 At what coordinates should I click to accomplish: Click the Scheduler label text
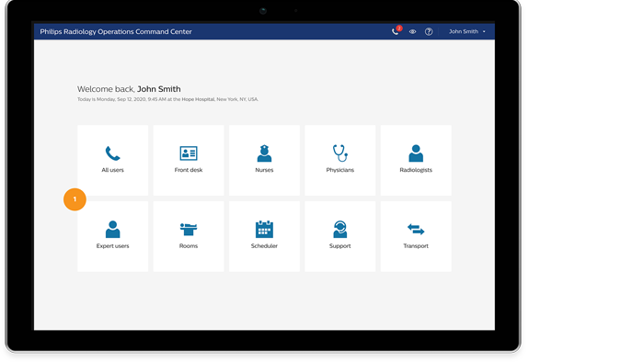coord(264,246)
